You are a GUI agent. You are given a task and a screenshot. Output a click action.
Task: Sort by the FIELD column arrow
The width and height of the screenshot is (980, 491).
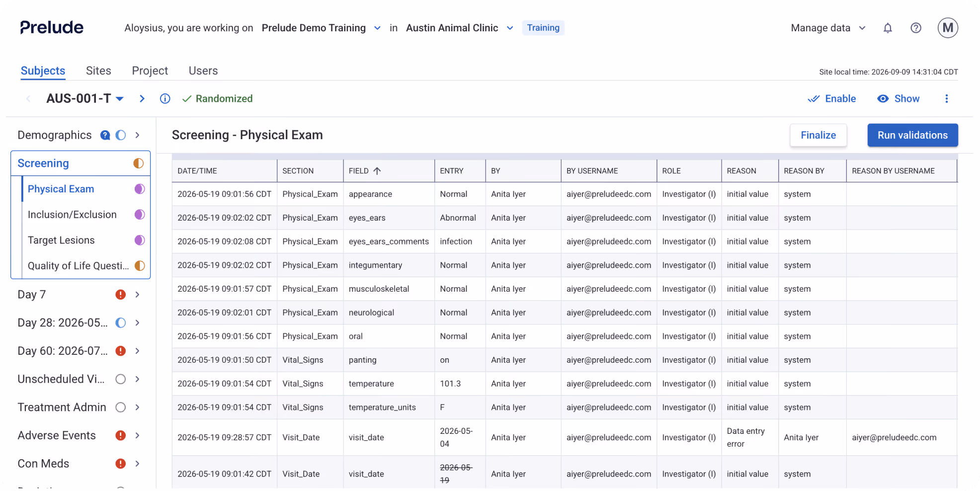tap(377, 171)
